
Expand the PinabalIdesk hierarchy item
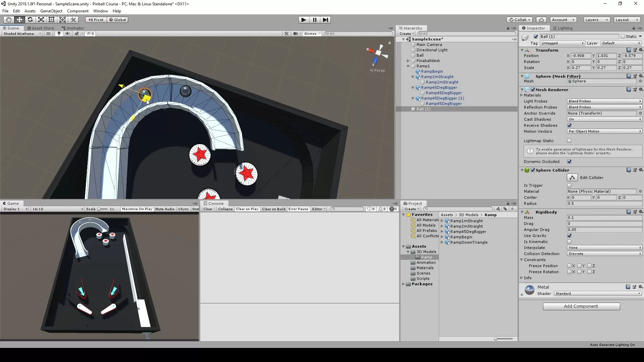[408, 61]
